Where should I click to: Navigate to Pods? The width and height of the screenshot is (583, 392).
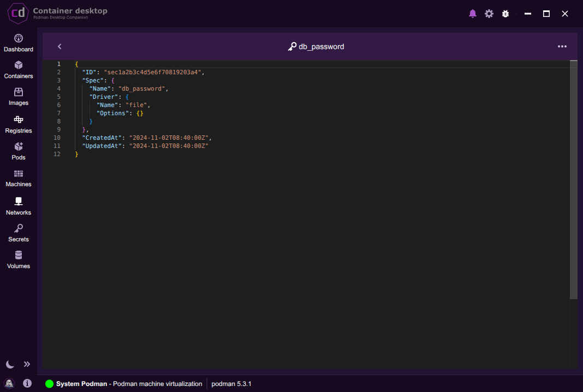tap(18, 151)
